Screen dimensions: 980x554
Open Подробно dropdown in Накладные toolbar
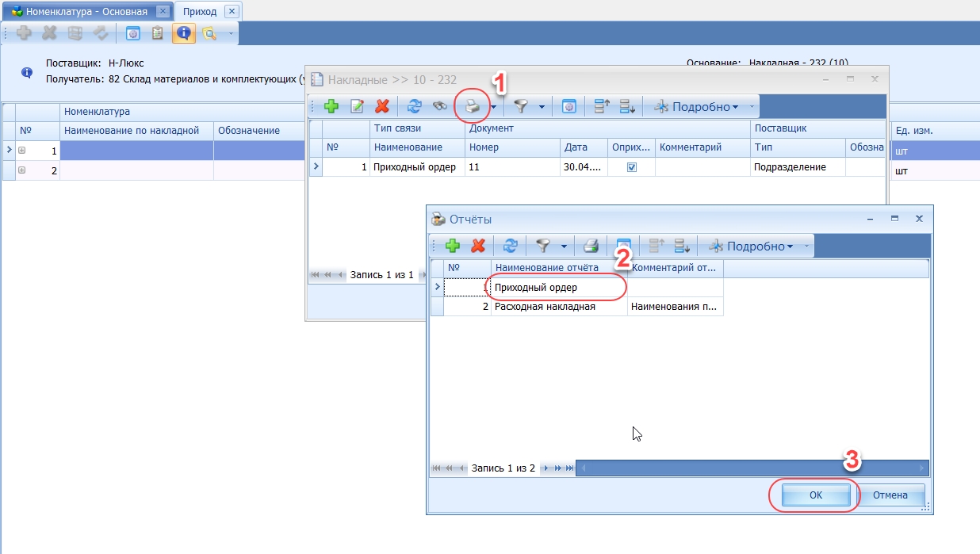point(697,107)
